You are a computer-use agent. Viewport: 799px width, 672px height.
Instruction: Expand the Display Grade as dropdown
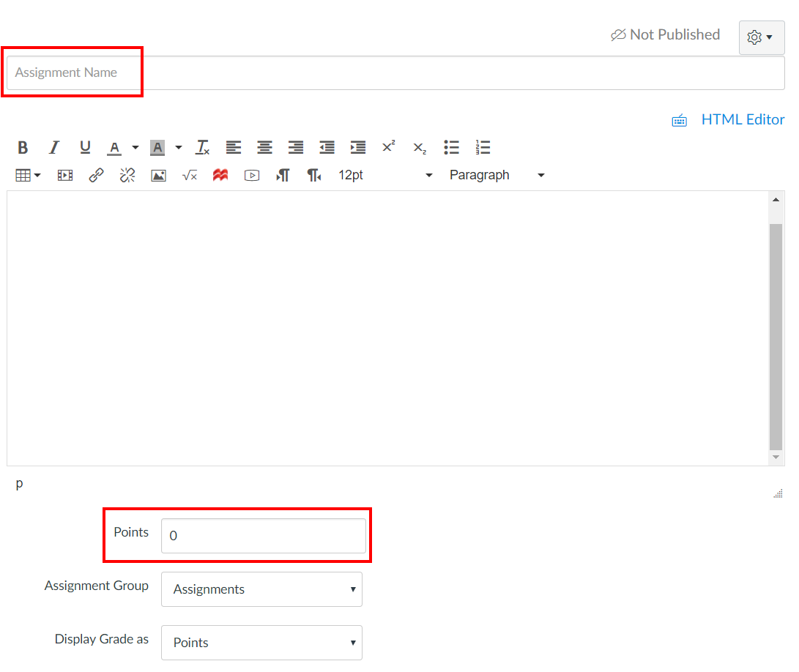pos(261,642)
